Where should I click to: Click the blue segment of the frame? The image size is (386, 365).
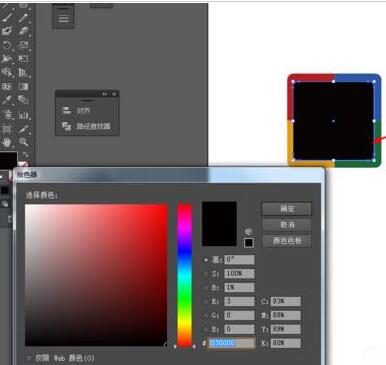tap(358, 78)
